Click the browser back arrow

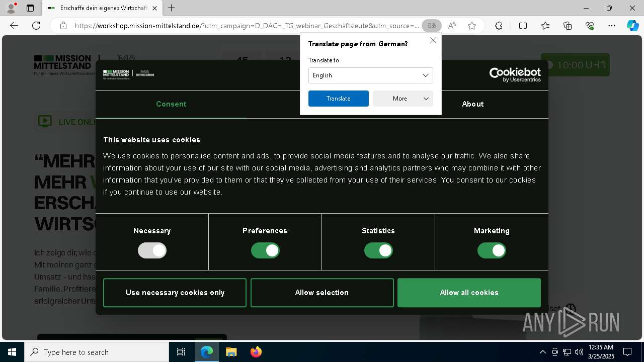click(x=14, y=26)
